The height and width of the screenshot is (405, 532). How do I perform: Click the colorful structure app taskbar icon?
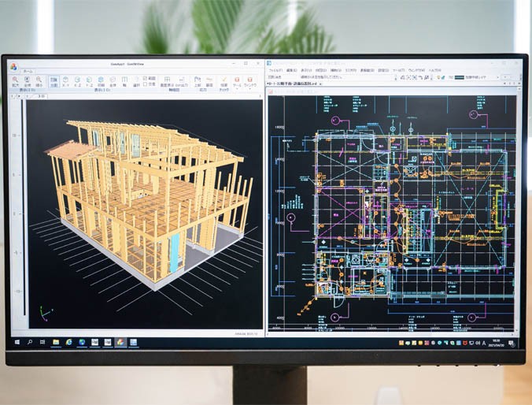[120, 343]
